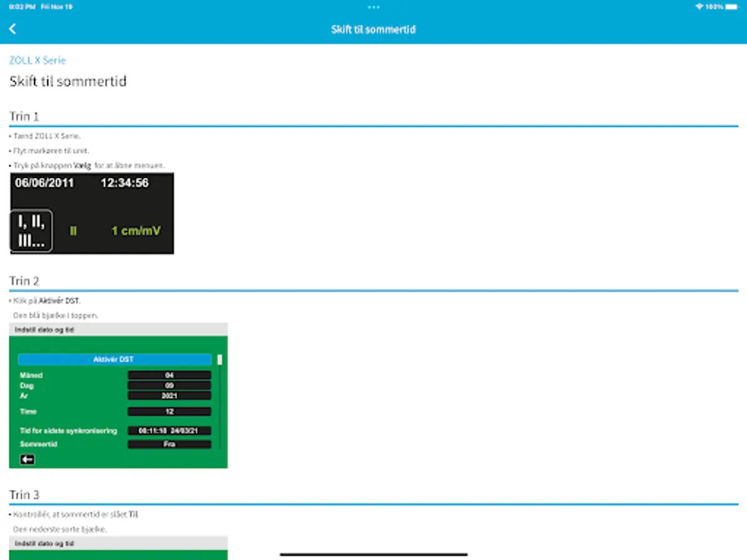Image resolution: width=747 pixels, height=560 pixels.
Task: Tap the Wi-Fi status icon
Action: [699, 7]
